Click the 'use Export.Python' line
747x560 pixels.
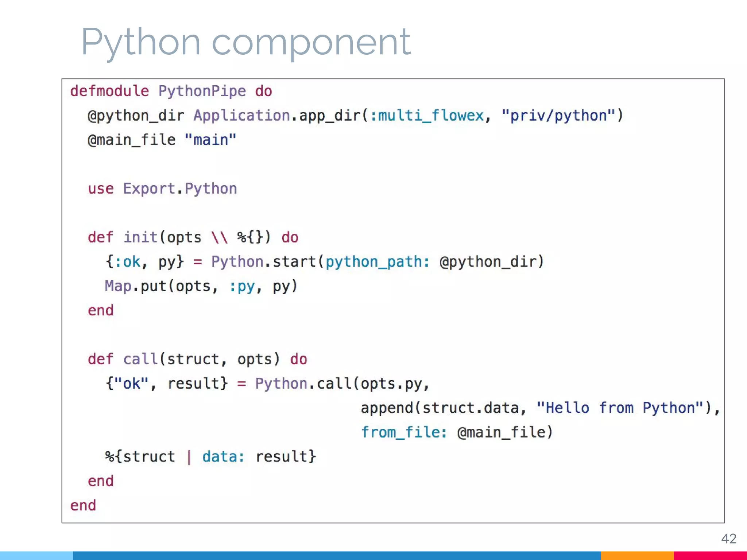(x=162, y=188)
